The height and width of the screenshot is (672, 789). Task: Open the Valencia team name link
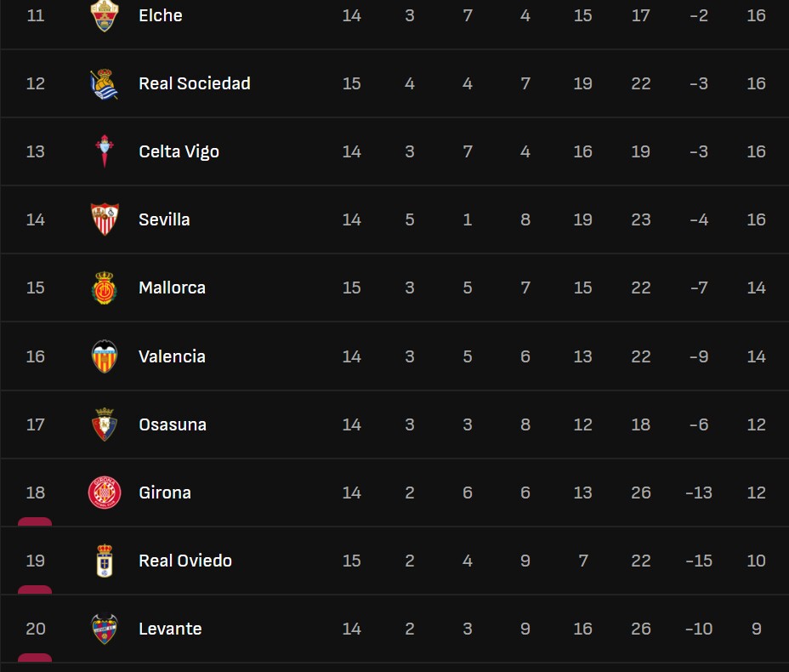click(172, 356)
